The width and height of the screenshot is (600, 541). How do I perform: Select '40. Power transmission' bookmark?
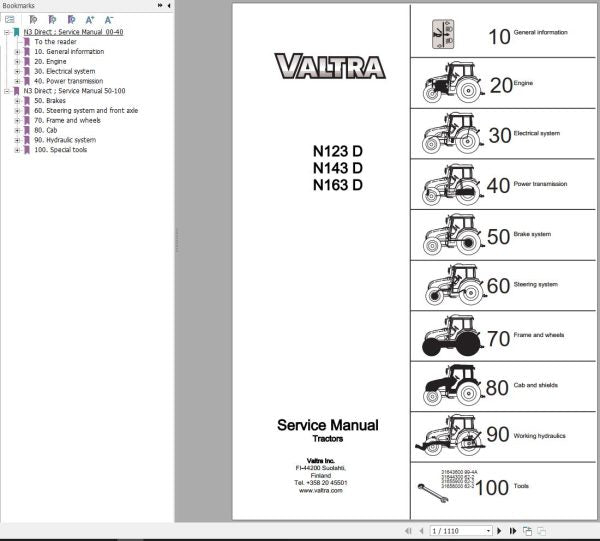tap(68, 81)
